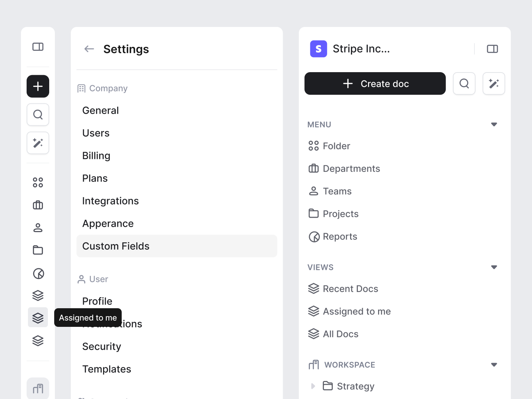Click the Create doc button
This screenshot has height=399, width=532.
pos(375,83)
